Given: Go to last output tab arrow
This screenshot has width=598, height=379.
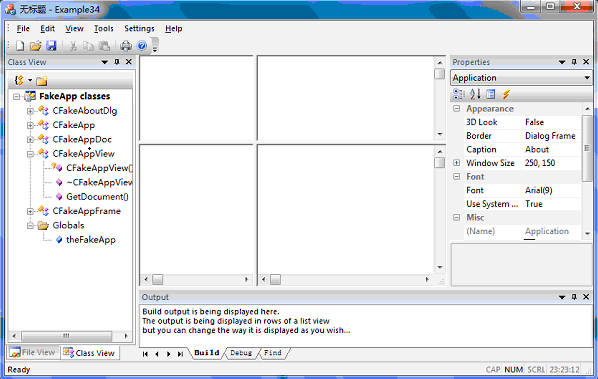Looking at the screenshot, I should (180, 354).
